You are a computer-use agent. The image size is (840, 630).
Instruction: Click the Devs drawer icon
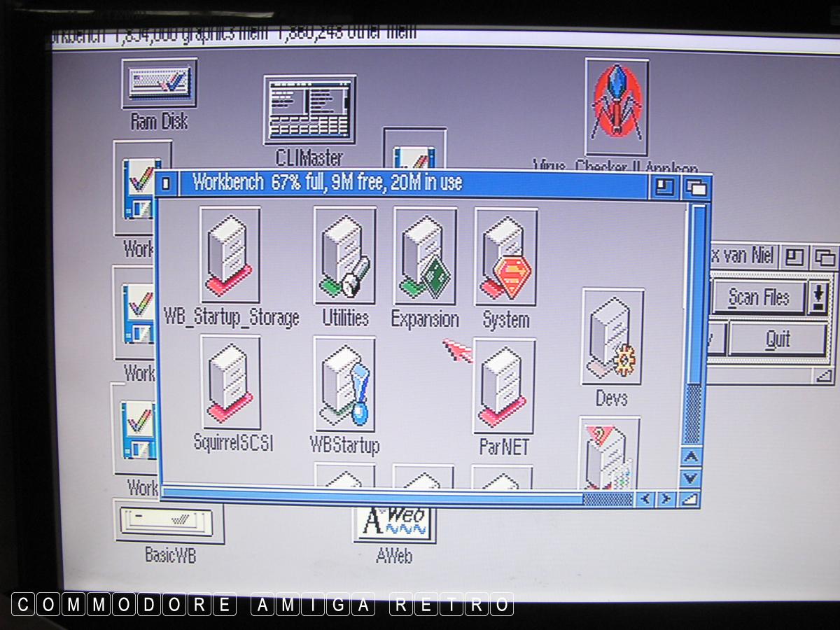pos(612,337)
